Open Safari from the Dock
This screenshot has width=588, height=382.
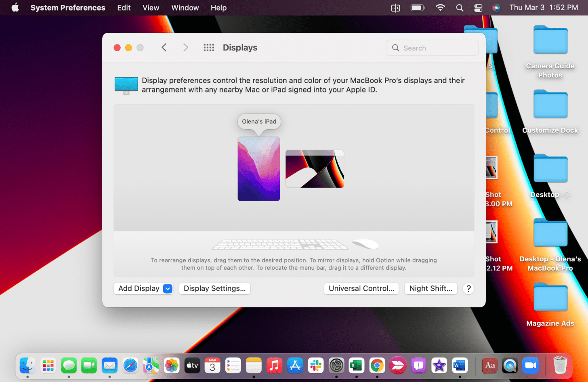tap(130, 366)
